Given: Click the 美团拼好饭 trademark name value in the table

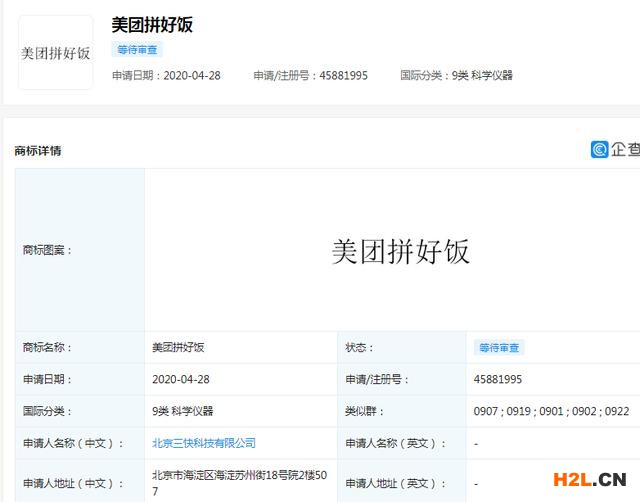Looking at the screenshot, I should (178, 348).
